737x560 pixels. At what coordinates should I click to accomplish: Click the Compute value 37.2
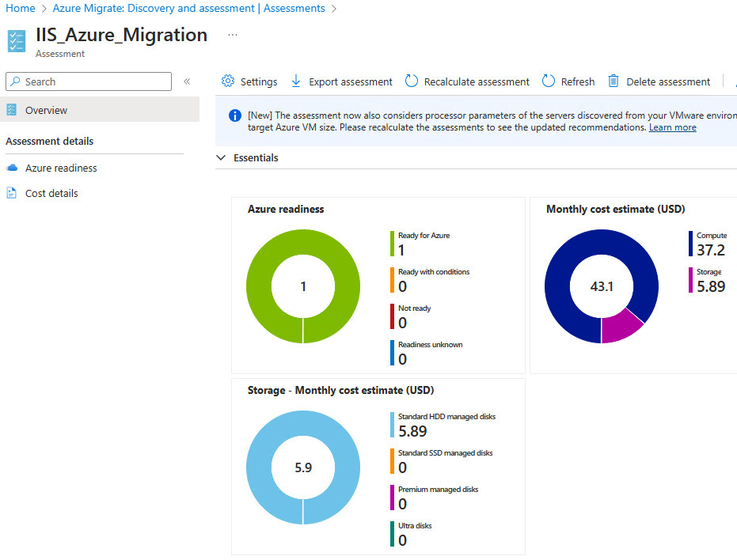(711, 250)
